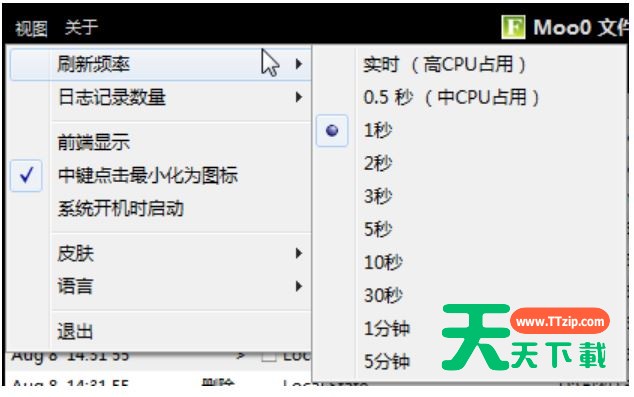Enable 系统开机时启动 option
634x397 pixels.
tap(160, 209)
